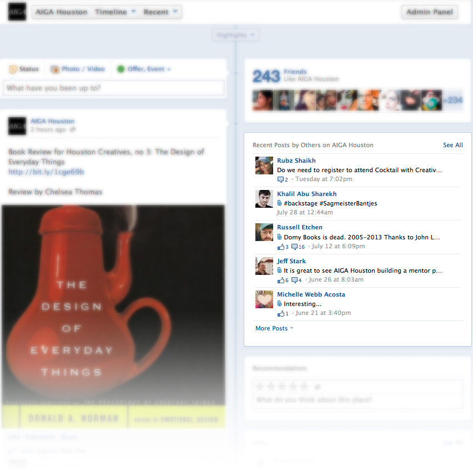
Task: Open Russell Etchen's profile picture
Action: (x=264, y=232)
